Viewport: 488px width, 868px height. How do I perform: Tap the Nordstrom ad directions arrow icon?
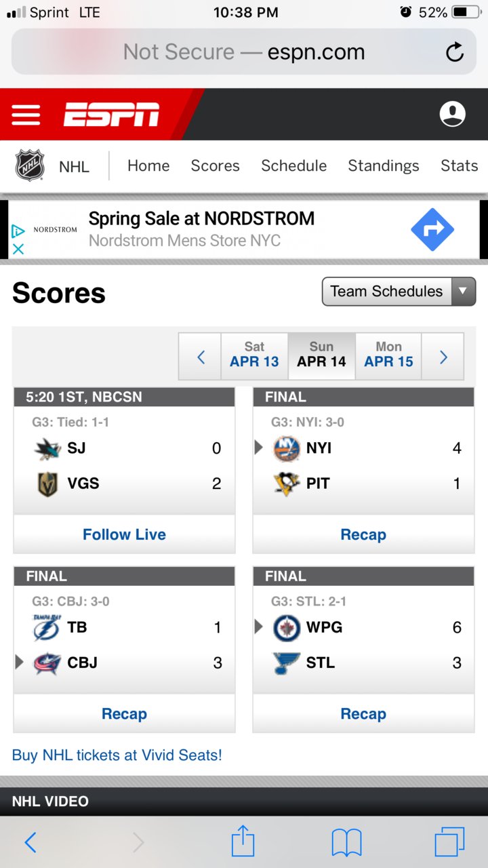432,230
